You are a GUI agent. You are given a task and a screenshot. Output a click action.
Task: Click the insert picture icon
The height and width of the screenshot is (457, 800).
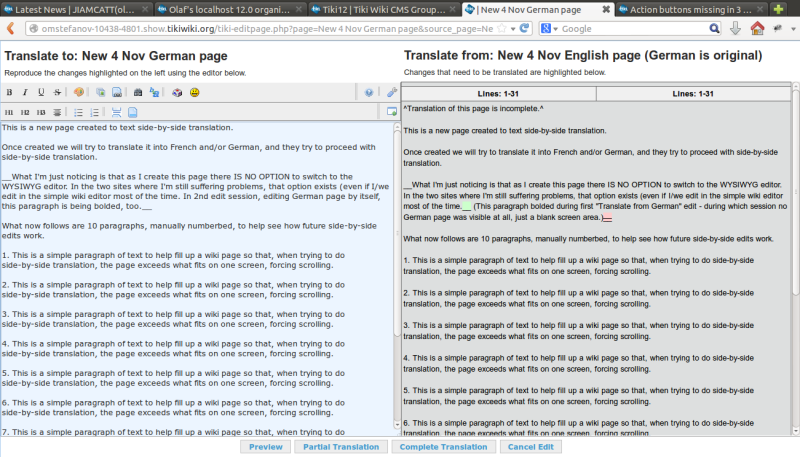tap(101, 92)
